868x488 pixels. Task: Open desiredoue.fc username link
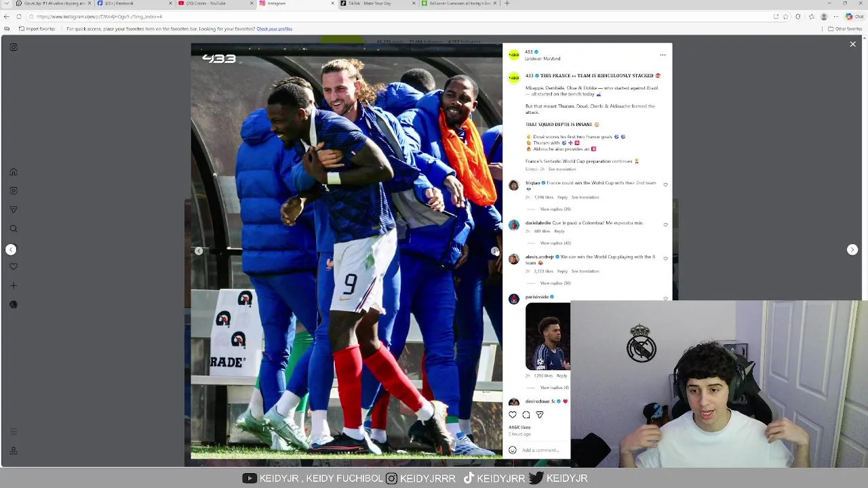[540, 401]
